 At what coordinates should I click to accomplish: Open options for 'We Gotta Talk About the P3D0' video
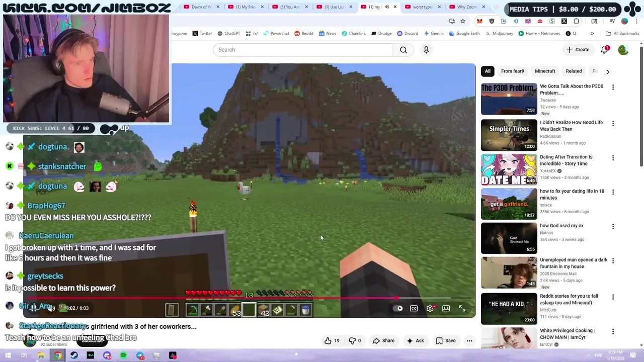(613, 87)
